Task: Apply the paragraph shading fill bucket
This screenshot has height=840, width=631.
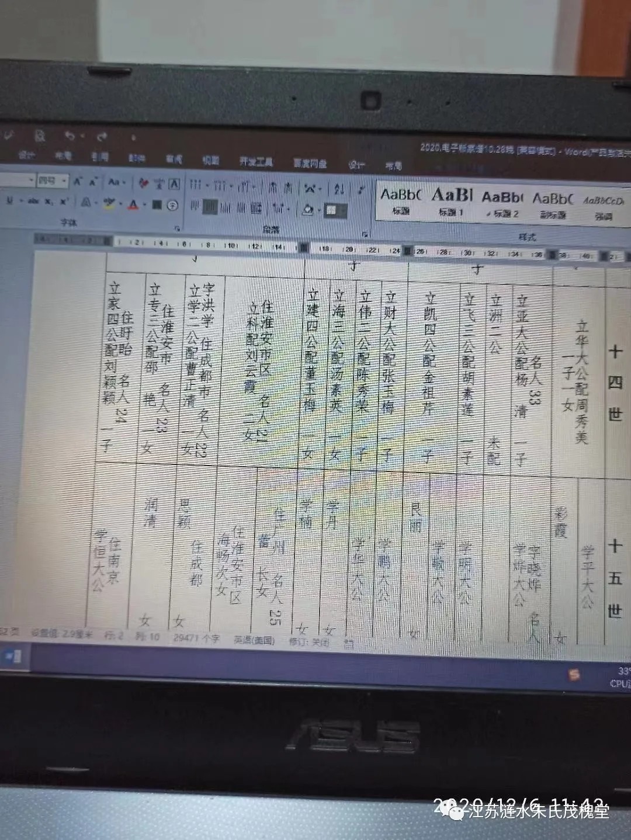Action: pos(308,209)
